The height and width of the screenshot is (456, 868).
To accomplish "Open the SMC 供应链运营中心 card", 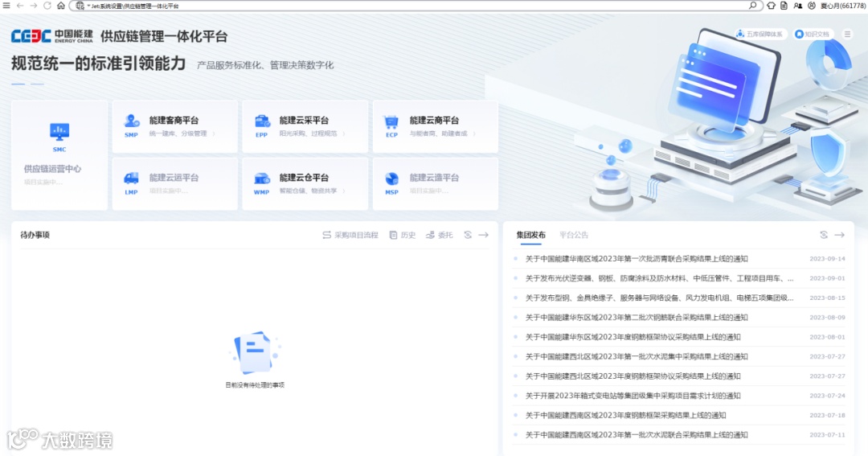I will point(59,155).
